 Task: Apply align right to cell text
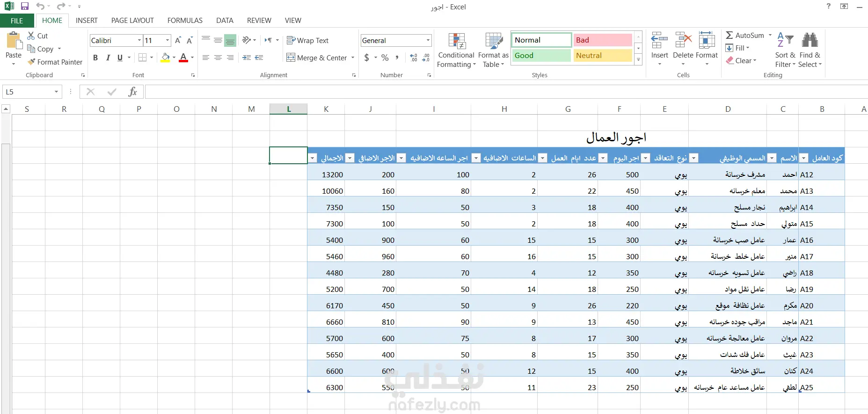(230, 58)
